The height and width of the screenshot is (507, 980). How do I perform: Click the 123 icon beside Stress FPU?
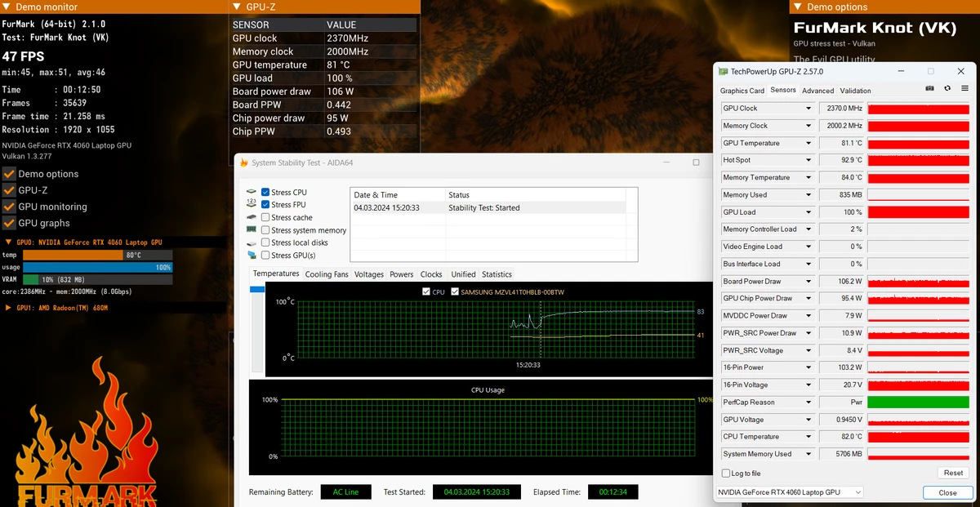tap(252, 204)
